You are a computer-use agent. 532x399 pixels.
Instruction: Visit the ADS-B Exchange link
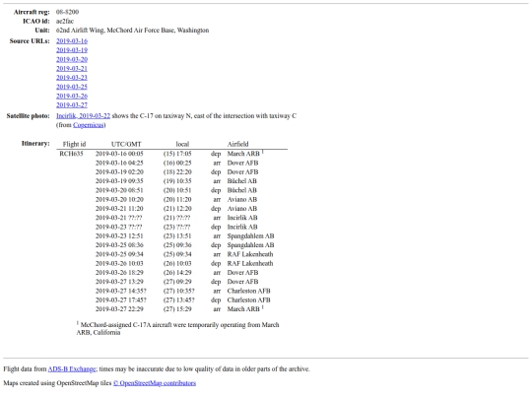[x=72, y=369]
